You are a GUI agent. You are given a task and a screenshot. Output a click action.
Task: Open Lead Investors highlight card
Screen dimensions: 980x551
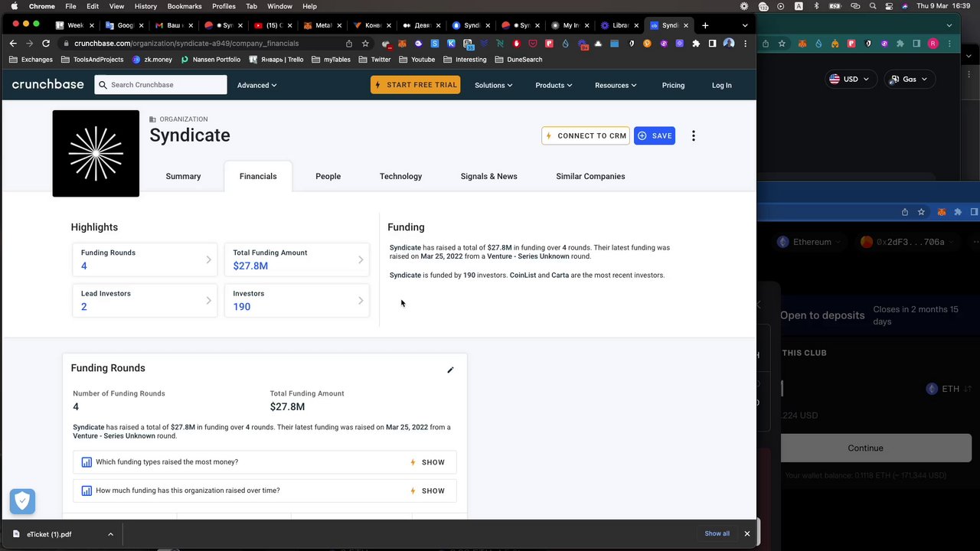145,300
